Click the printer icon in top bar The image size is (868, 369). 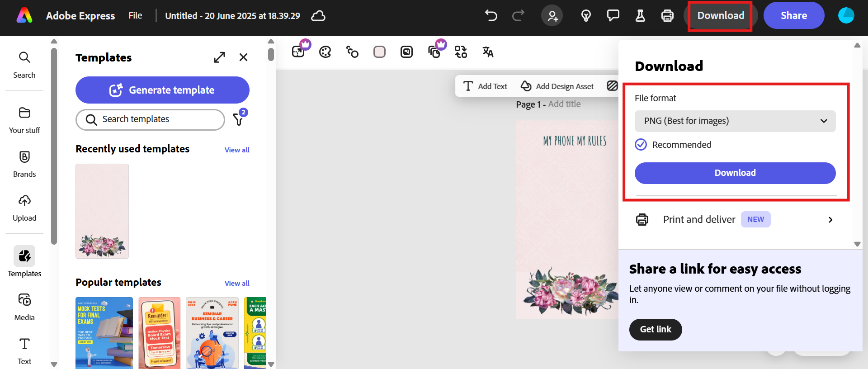coord(667,16)
